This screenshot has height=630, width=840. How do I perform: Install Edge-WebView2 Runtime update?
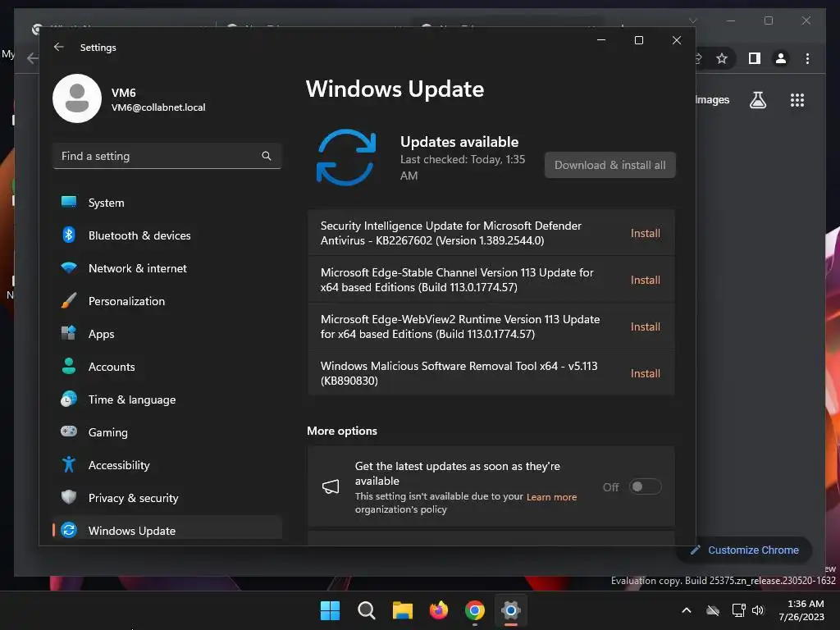645,326
